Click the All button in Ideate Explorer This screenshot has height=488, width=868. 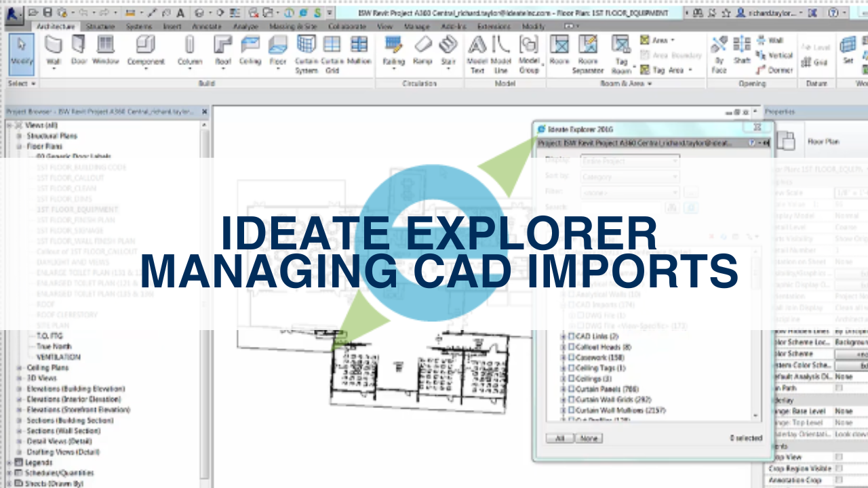coord(560,439)
